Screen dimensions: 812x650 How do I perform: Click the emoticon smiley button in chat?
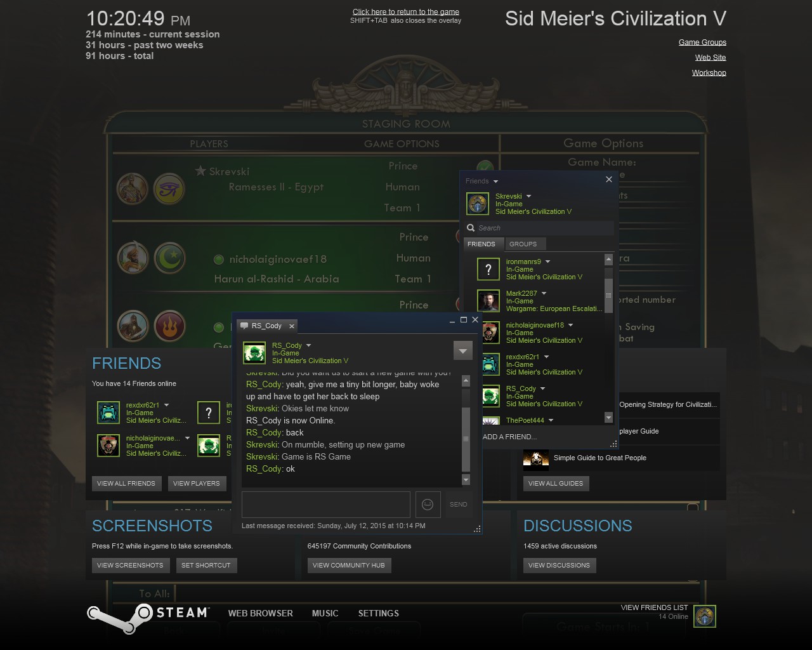pyautogui.click(x=428, y=505)
